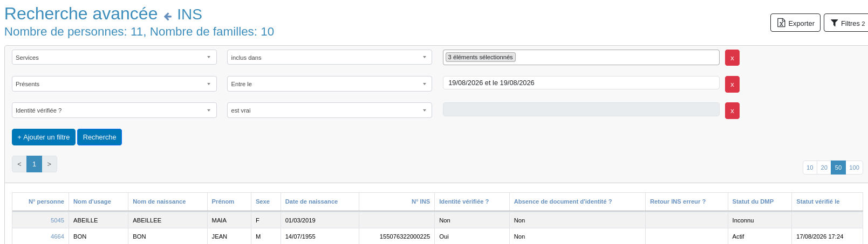
Task: Sort by Prénom column
Action: 223,201
